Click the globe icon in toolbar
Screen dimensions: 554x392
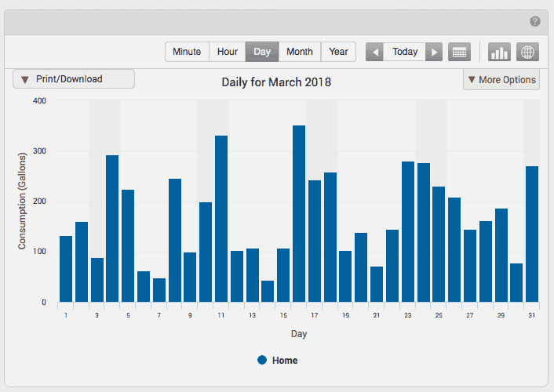(528, 53)
